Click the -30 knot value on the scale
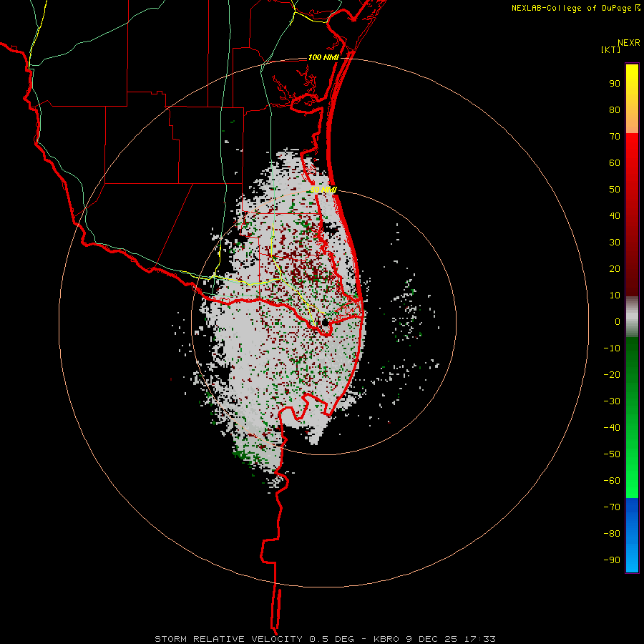Screen dimensions: 644x644 pos(612,401)
